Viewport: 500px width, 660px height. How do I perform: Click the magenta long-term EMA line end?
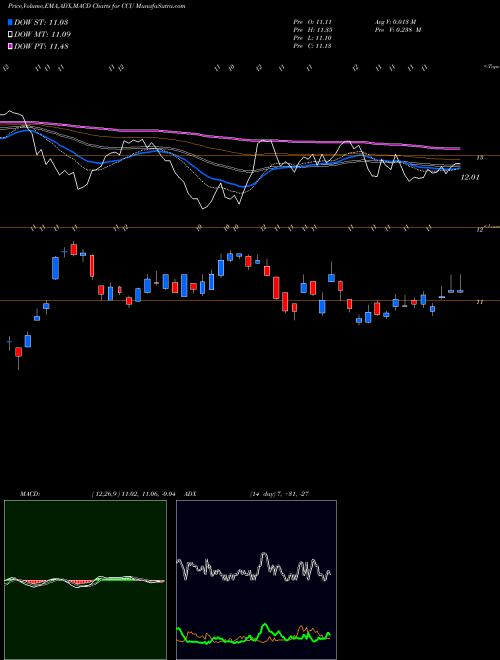[x=459, y=149]
